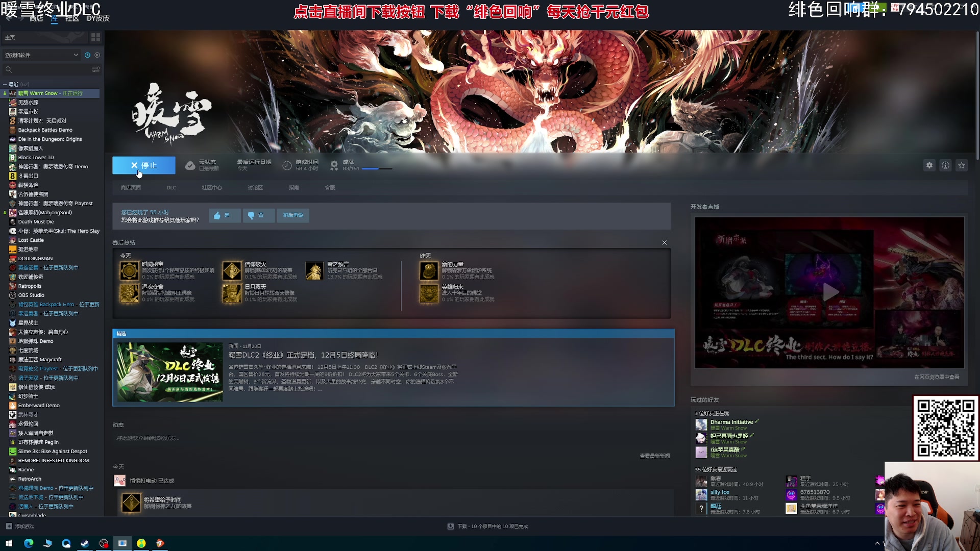
Task: Open friend 676513870's profile
Action: point(815,492)
